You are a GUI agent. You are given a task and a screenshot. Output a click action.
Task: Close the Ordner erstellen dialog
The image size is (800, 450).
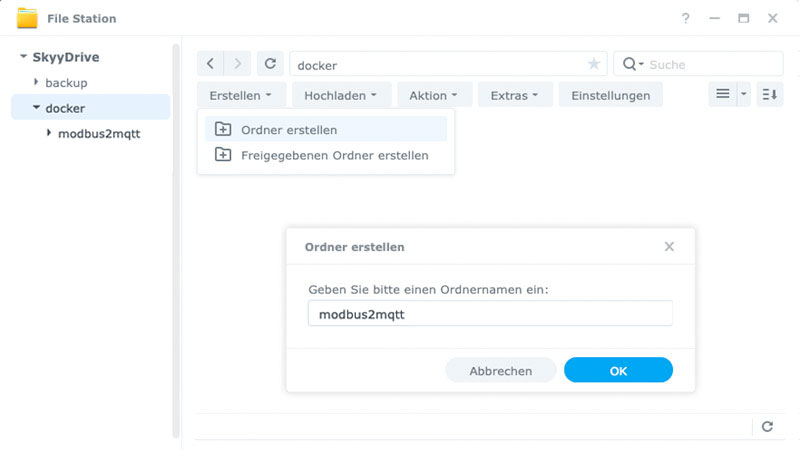coord(669,246)
